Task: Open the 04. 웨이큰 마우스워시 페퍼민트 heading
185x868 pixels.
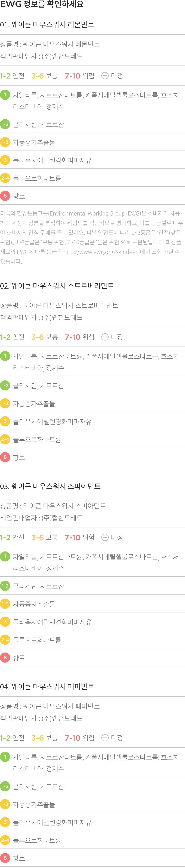Action: click(x=47, y=687)
